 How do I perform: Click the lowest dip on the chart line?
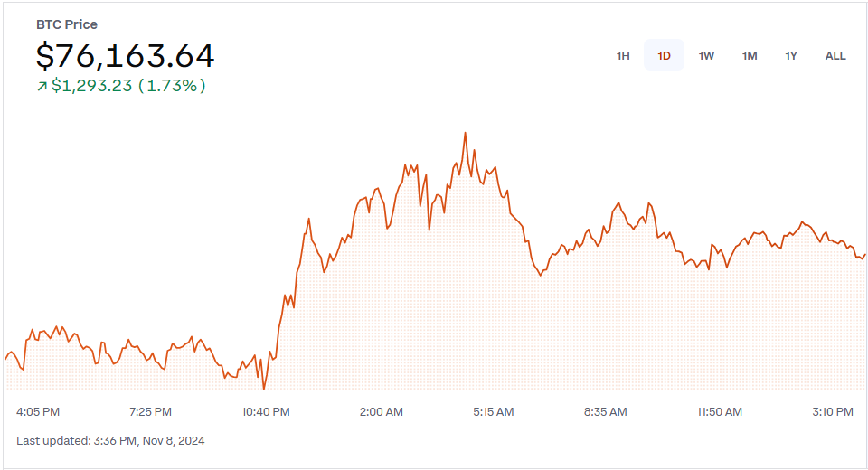(264, 389)
